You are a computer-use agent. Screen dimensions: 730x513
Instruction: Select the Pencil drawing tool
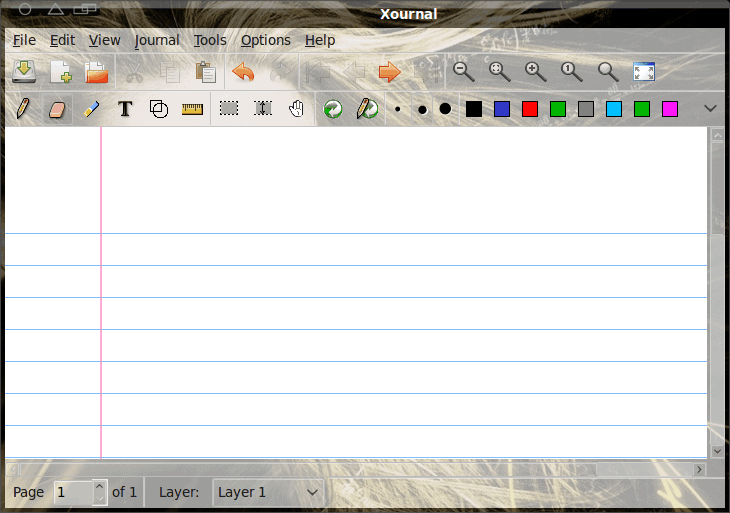23,109
